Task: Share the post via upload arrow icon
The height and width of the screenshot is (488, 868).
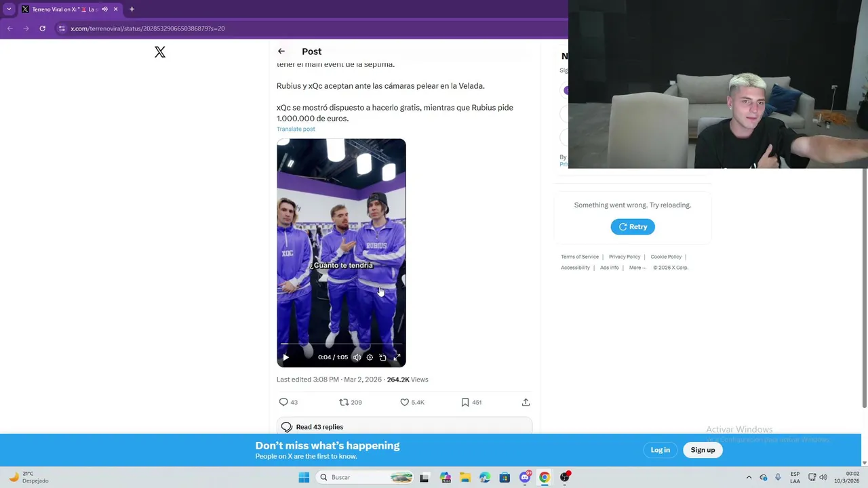Action: pos(526,402)
